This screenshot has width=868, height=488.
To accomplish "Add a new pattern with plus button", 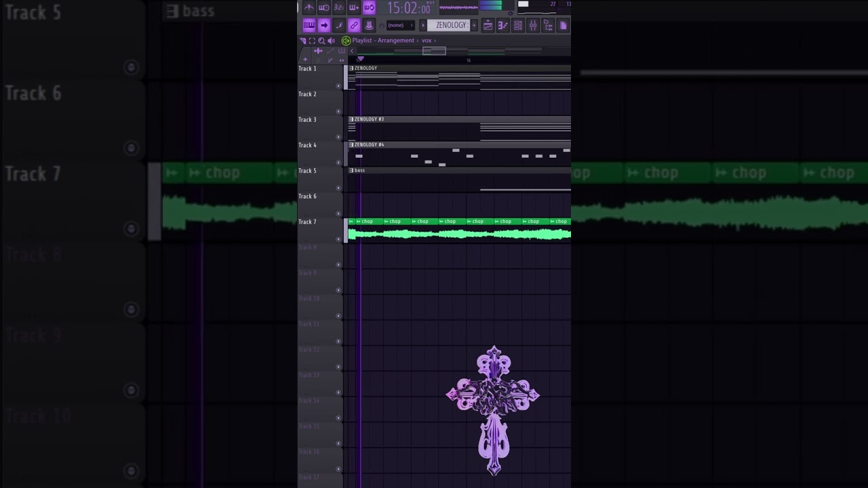I will point(474,25).
